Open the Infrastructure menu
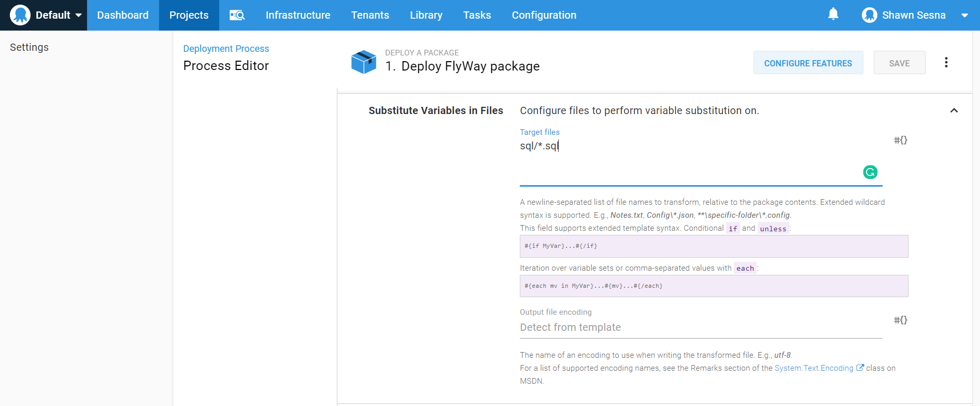Viewport: 980px width, 406px height. coord(298,15)
